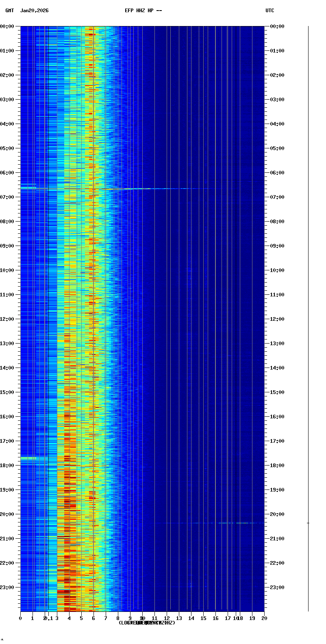
Task: Click the 15 Hz label on frequency axis
Action: point(203,618)
